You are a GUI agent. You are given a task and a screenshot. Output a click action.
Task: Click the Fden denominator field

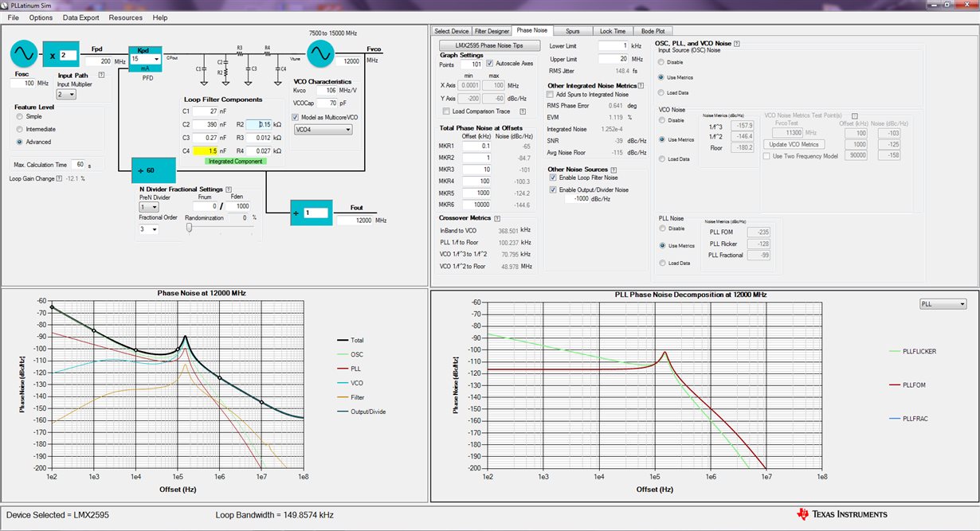[x=239, y=206]
